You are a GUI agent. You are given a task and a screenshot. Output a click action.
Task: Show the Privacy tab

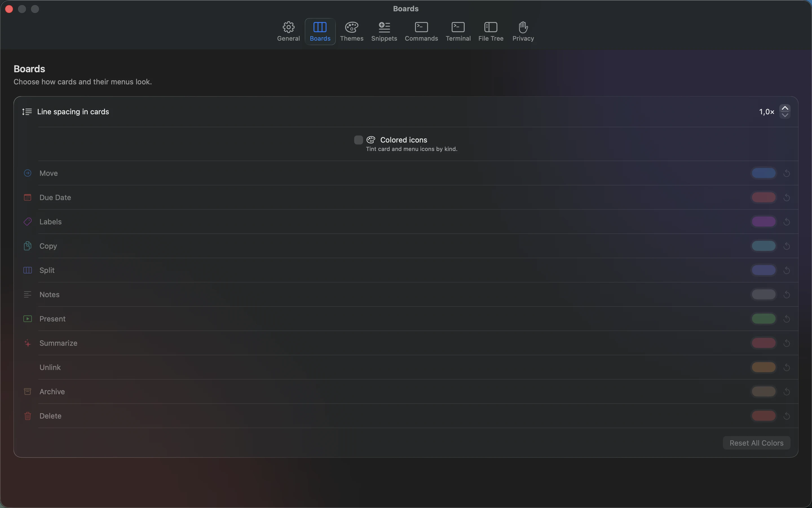(523, 32)
